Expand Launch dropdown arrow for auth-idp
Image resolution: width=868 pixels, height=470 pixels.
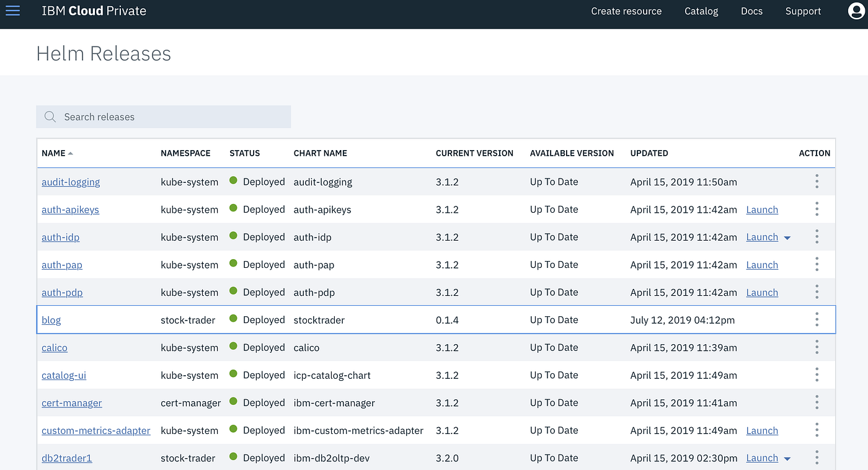click(x=787, y=238)
